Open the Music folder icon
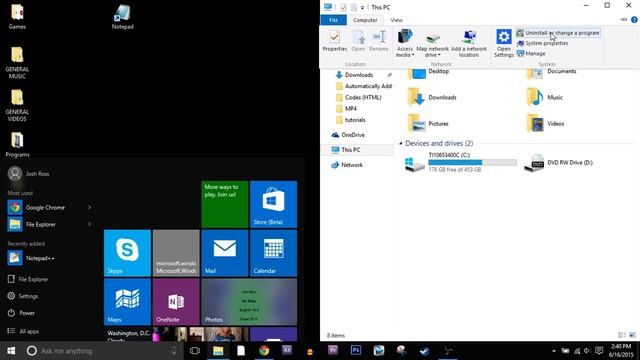The height and width of the screenshot is (360, 640). click(x=535, y=98)
